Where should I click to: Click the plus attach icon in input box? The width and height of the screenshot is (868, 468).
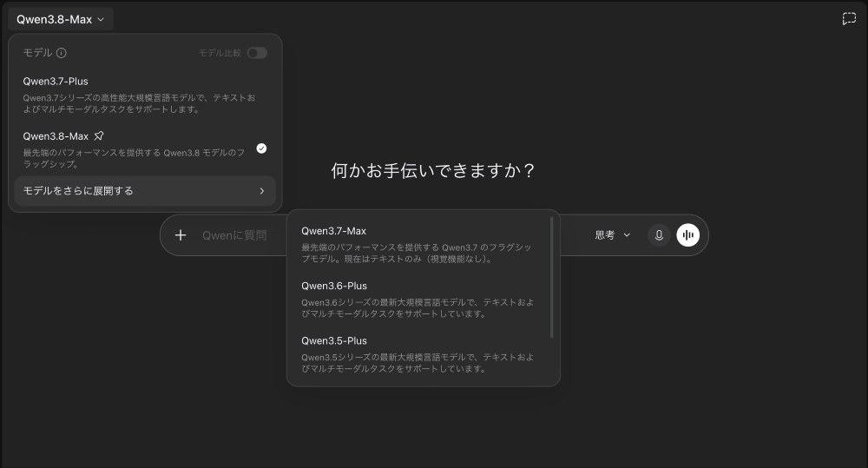(181, 234)
